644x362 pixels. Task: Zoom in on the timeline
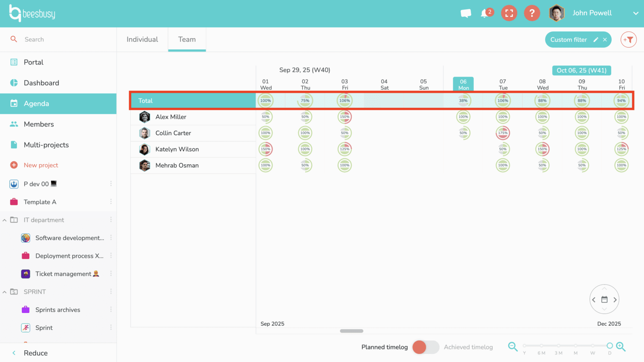point(621,347)
